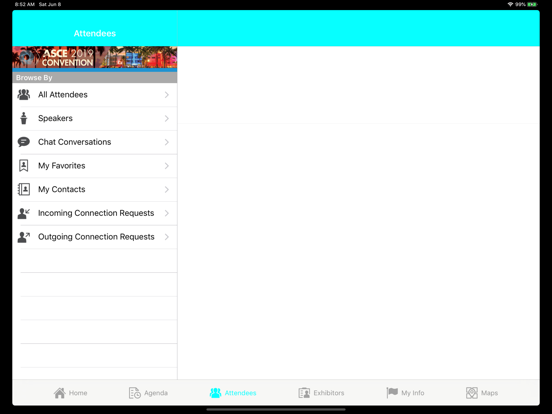The image size is (552, 414).
Task: Switch to the Exhibitors tab label
Action: pos(329,393)
